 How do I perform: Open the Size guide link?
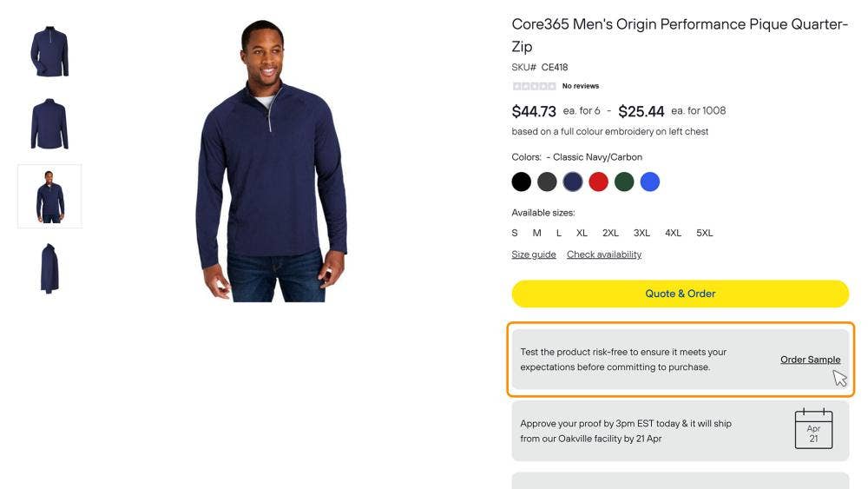534,254
